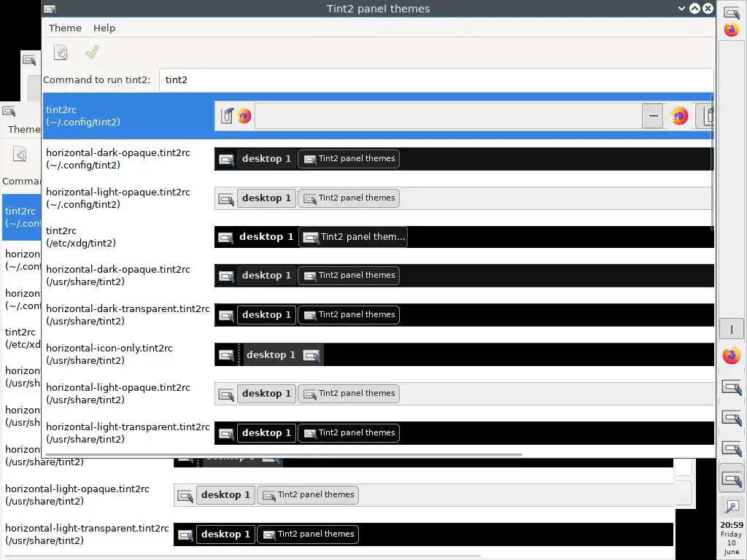Launch tint2conf from the launcher above Firefox in the panel
The height and width of the screenshot is (560, 747).
pyautogui.click(x=731, y=12)
